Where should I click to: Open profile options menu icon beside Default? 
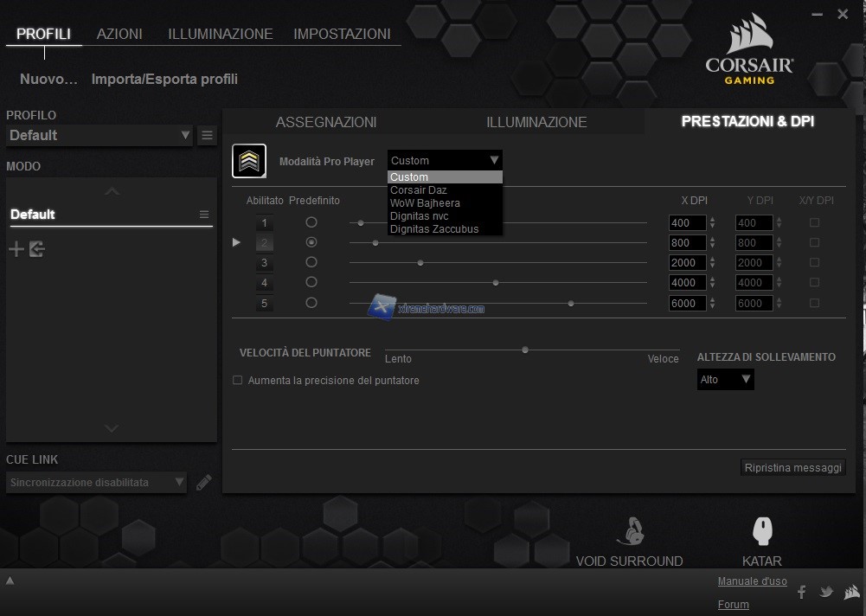(207, 135)
